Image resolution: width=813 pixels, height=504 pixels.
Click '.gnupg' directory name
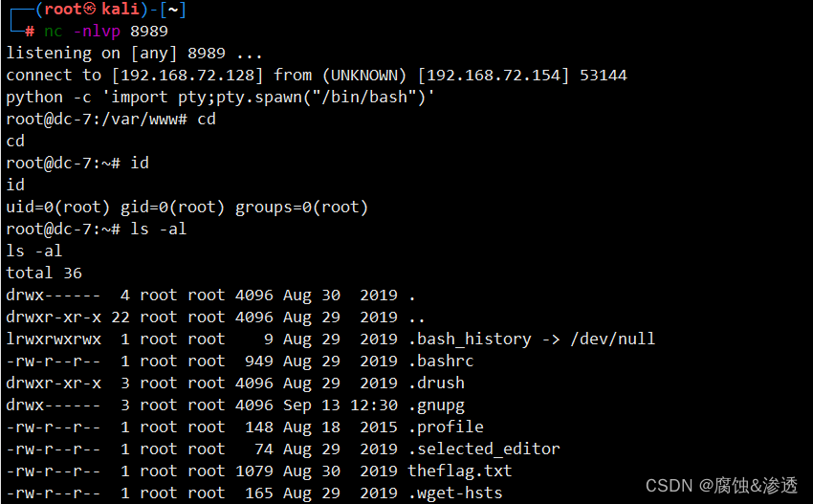coord(436,405)
